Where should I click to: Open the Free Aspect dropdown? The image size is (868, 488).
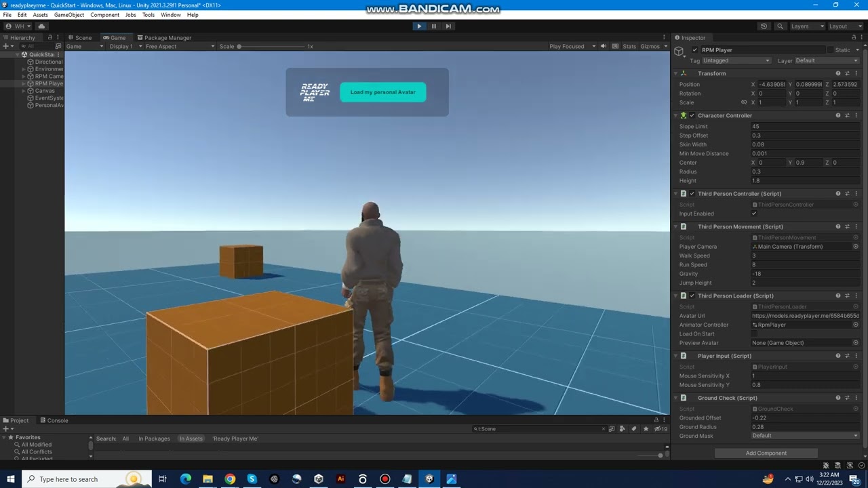[x=180, y=46]
